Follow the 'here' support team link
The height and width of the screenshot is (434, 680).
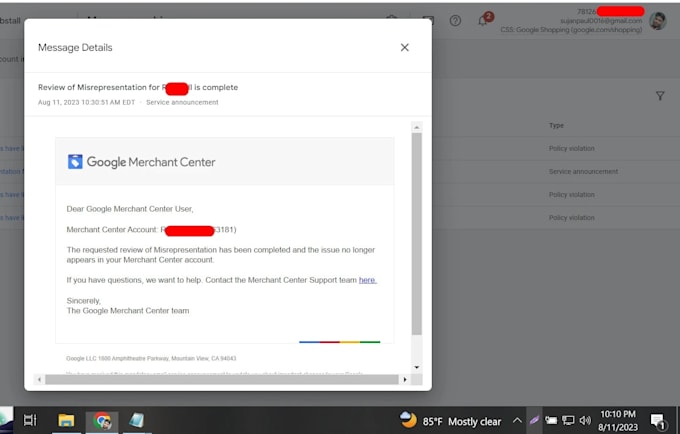click(x=368, y=280)
